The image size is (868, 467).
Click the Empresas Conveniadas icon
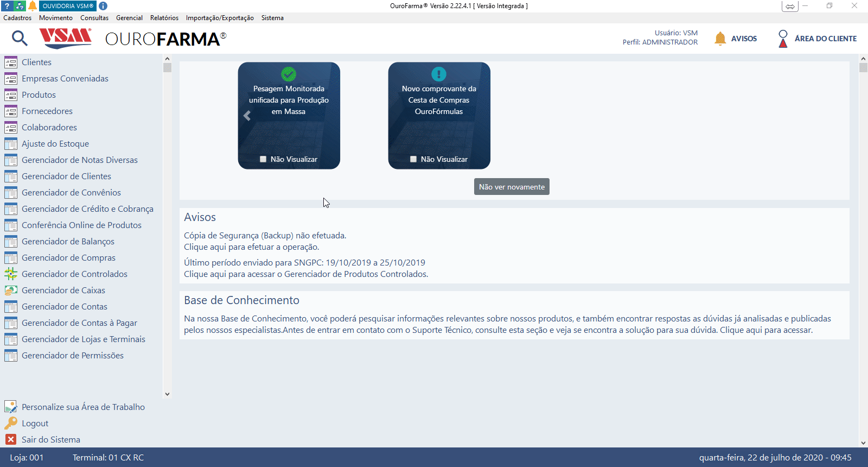11,79
